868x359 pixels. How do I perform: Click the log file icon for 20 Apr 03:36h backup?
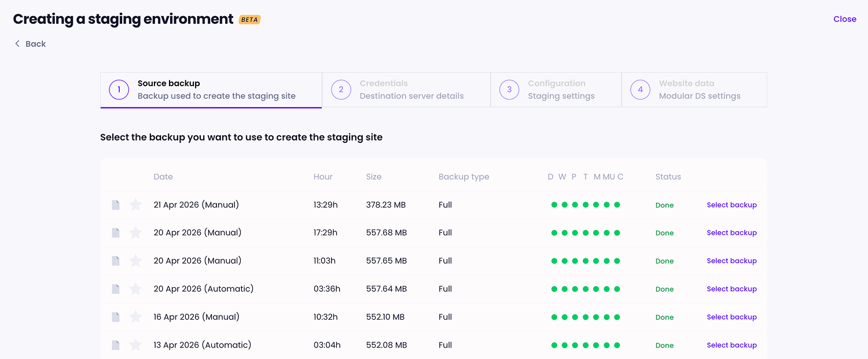coord(116,288)
